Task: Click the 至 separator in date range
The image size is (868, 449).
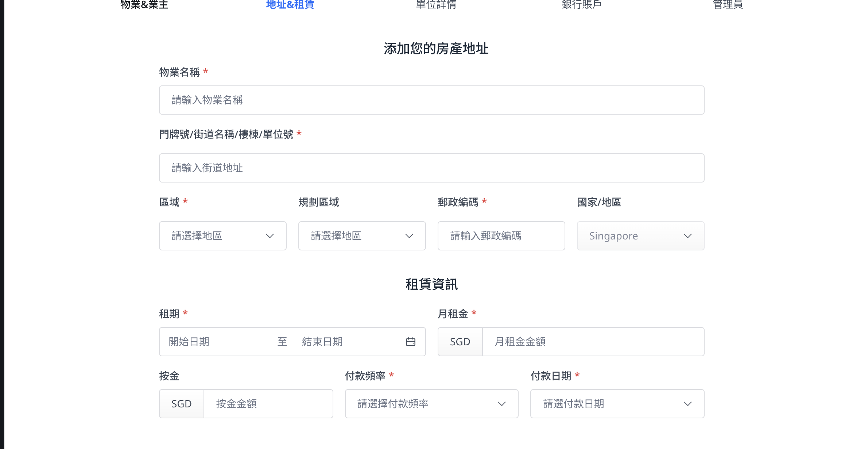Action: click(x=282, y=342)
